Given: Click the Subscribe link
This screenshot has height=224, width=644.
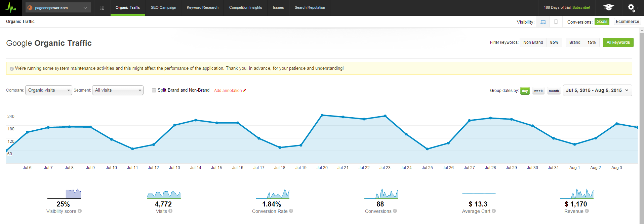Looking at the screenshot, I should (x=581, y=7).
